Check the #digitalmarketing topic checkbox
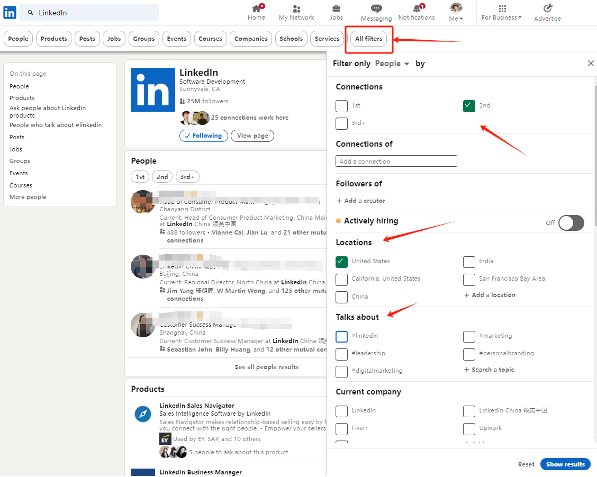597x477 pixels. (342, 371)
